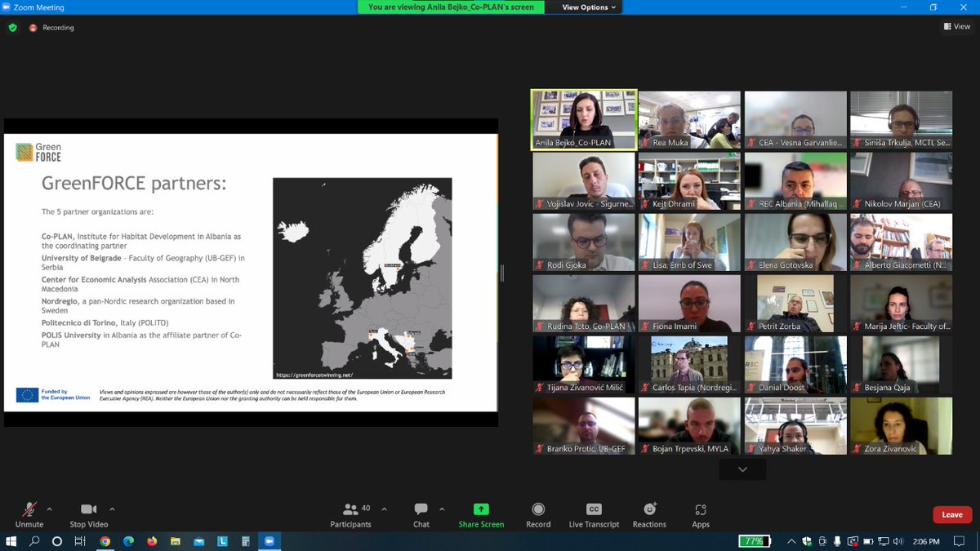Image resolution: width=980 pixels, height=551 pixels.
Task: Select Yahya Shaker video tile
Action: (x=795, y=425)
